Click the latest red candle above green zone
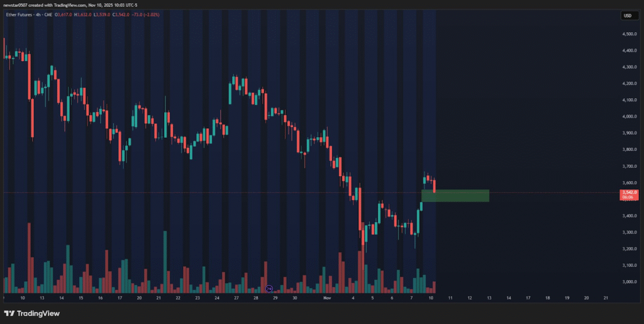This screenshot has height=324, width=644. [x=434, y=186]
